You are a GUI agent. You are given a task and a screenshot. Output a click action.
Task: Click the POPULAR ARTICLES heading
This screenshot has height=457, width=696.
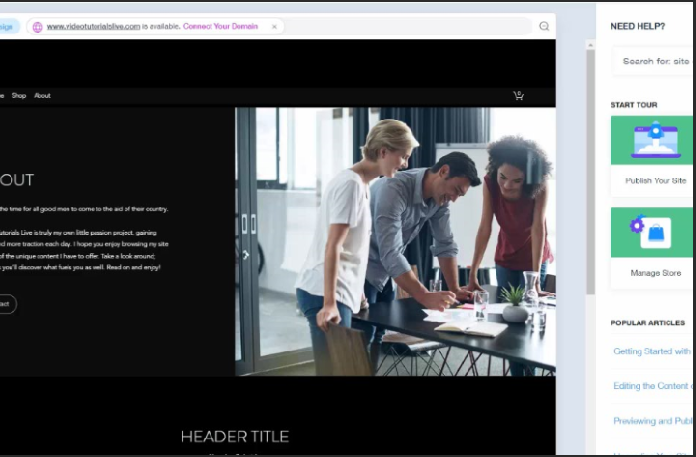click(648, 323)
